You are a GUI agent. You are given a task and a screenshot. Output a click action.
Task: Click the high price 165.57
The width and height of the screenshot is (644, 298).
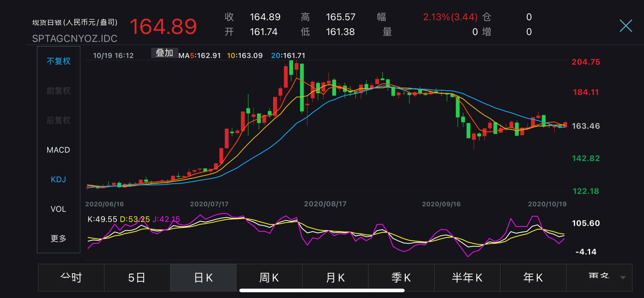click(x=340, y=17)
